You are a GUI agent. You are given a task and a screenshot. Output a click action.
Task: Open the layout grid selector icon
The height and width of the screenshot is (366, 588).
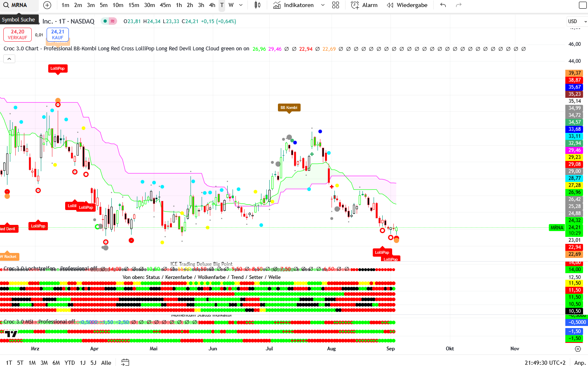pyautogui.click(x=336, y=5)
